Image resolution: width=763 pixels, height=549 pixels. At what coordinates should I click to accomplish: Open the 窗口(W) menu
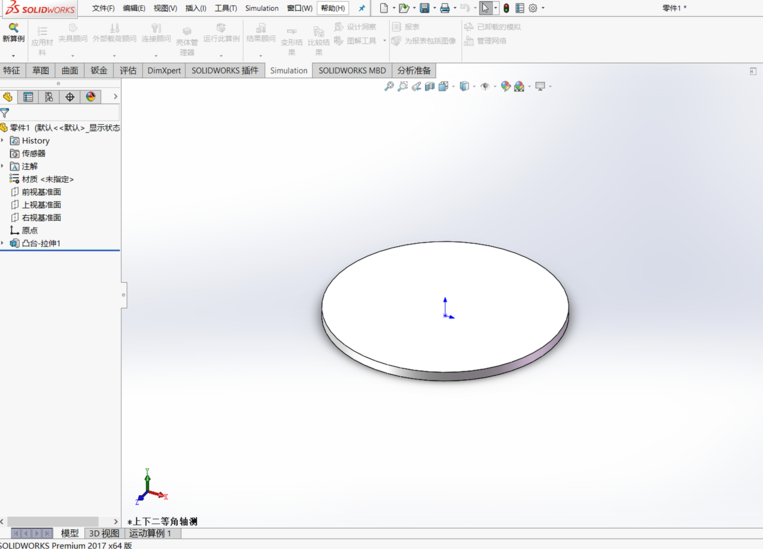point(299,8)
